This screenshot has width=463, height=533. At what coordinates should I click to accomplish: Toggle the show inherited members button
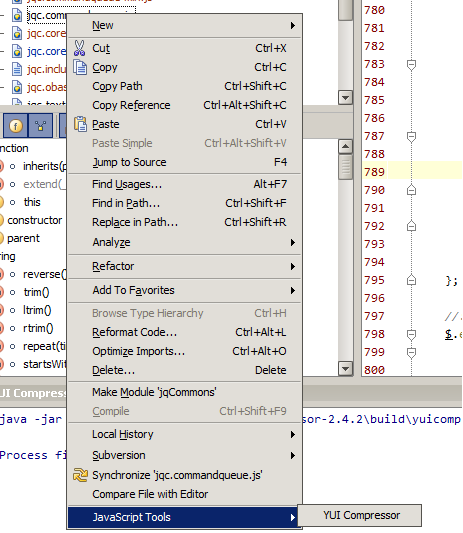point(40,126)
